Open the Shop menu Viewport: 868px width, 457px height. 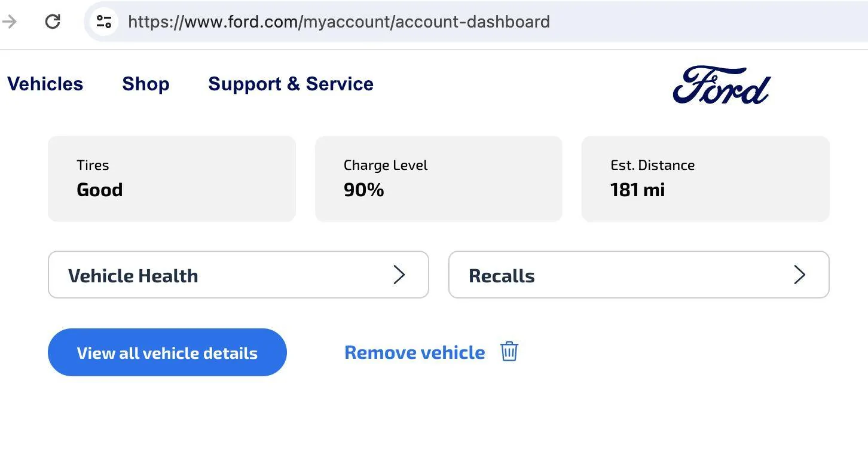coord(146,84)
